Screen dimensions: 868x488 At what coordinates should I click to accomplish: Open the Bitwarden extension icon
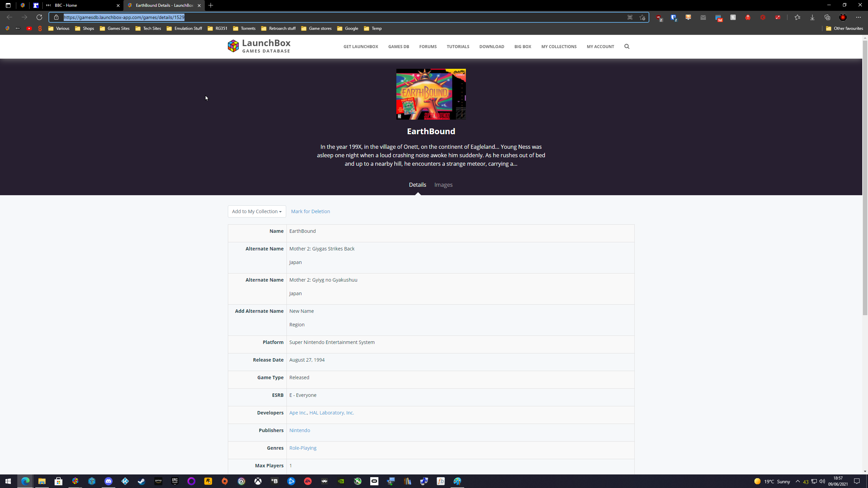673,17
